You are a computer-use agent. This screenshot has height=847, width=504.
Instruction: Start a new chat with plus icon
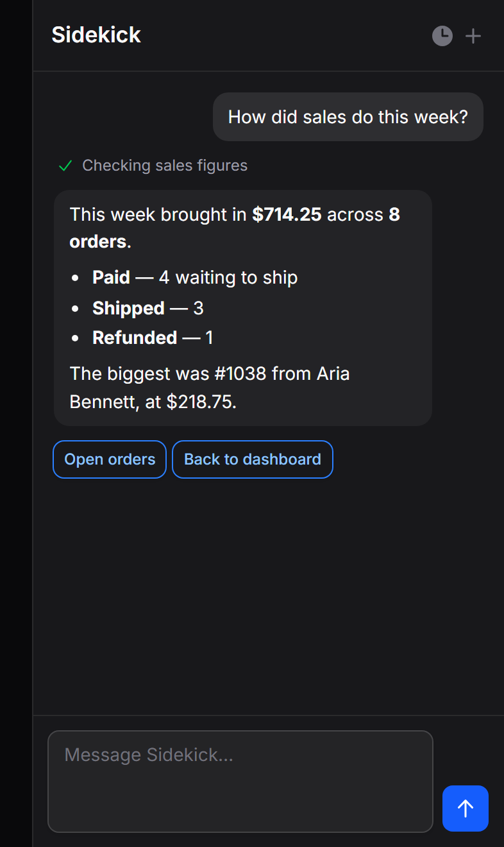point(473,36)
